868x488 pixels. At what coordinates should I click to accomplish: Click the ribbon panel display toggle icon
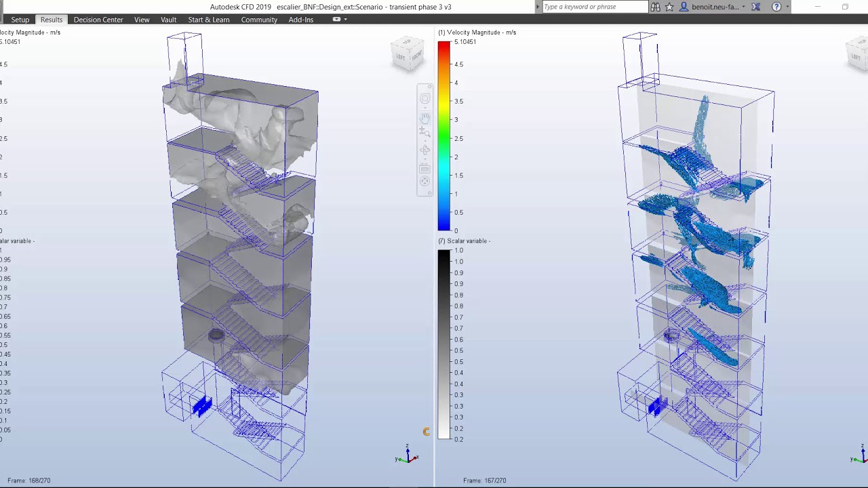[336, 20]
